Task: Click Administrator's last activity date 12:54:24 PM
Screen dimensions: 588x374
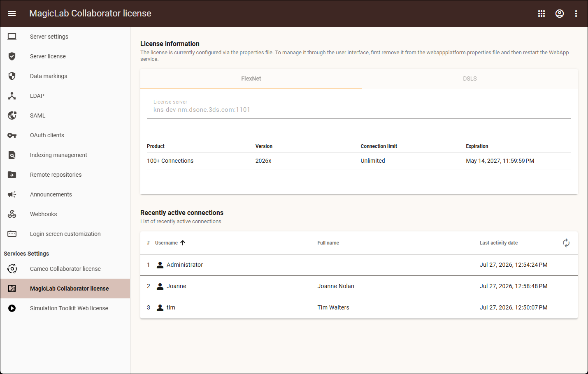Action: pos(514,265)
